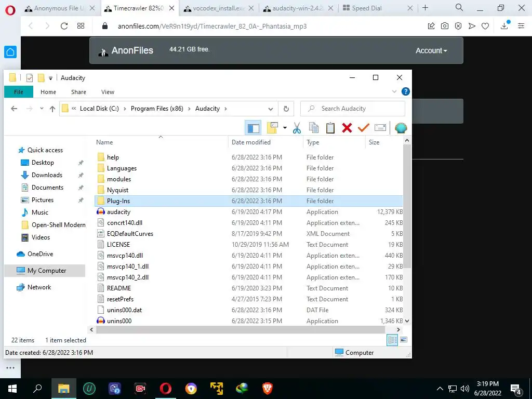Cut selection with the scissors icon
Image resolution: width=532 pixels, height=399 pixels.
[297, 128]
